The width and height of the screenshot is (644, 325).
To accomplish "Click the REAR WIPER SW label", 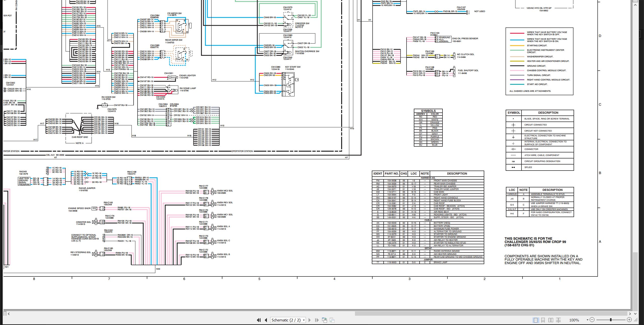I will (174, 40).
